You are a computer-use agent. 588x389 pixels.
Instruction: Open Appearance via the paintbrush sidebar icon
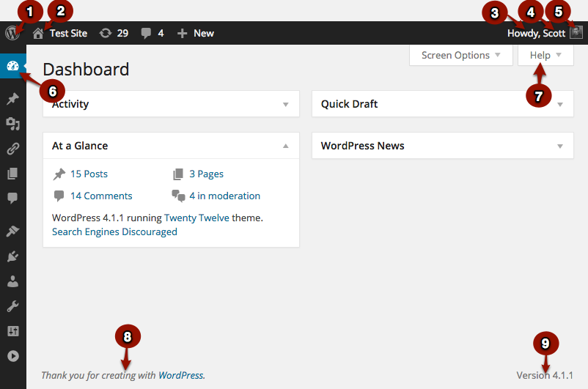pos(12,231)
